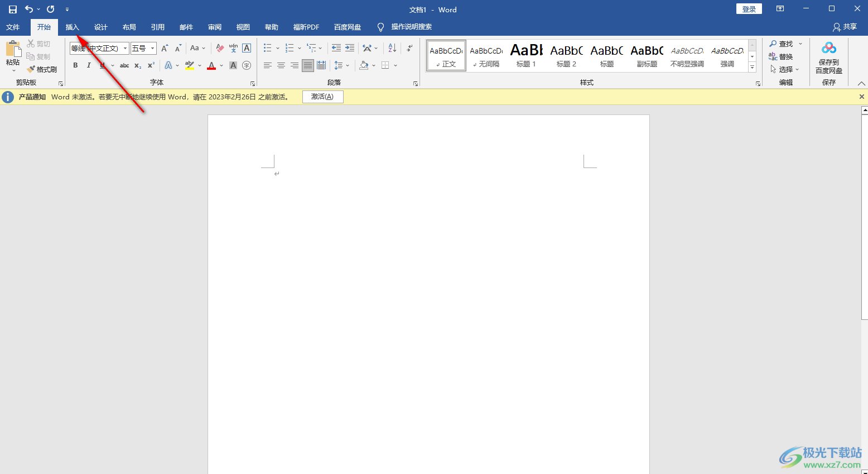Screen dimensions: 868x474
Task: Click the numbered list icon
Action: click(290, 48)
